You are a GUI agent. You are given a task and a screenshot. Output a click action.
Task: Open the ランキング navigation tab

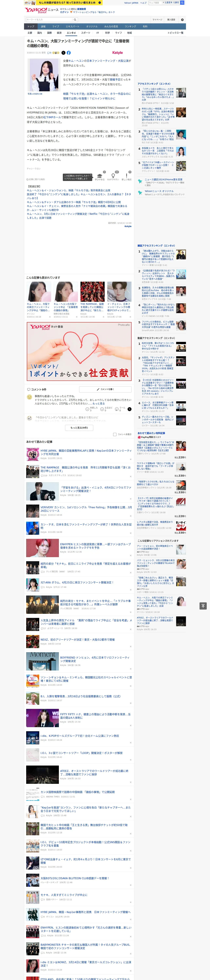pos(130,27)
